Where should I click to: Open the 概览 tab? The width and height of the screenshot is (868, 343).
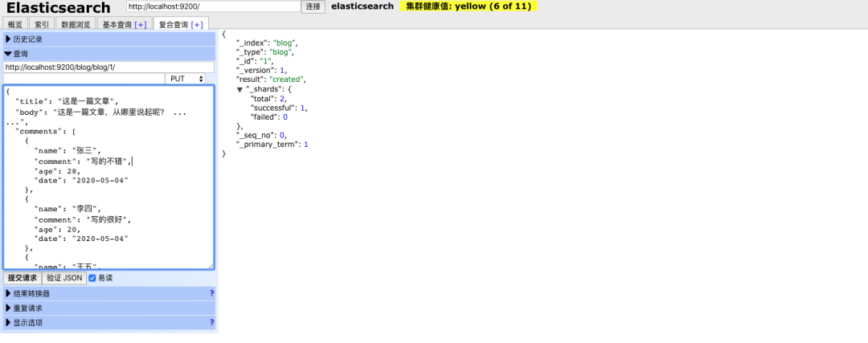pos(15,24)
